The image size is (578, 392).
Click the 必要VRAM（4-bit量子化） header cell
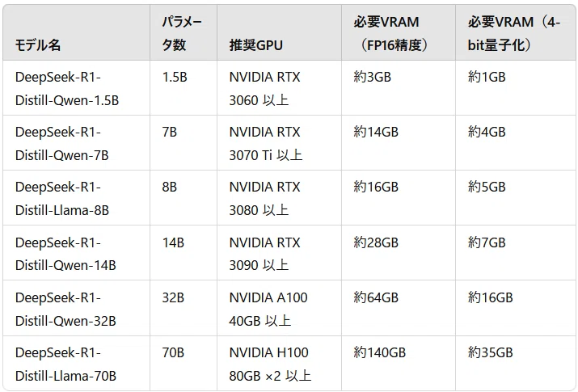(513, 33)
